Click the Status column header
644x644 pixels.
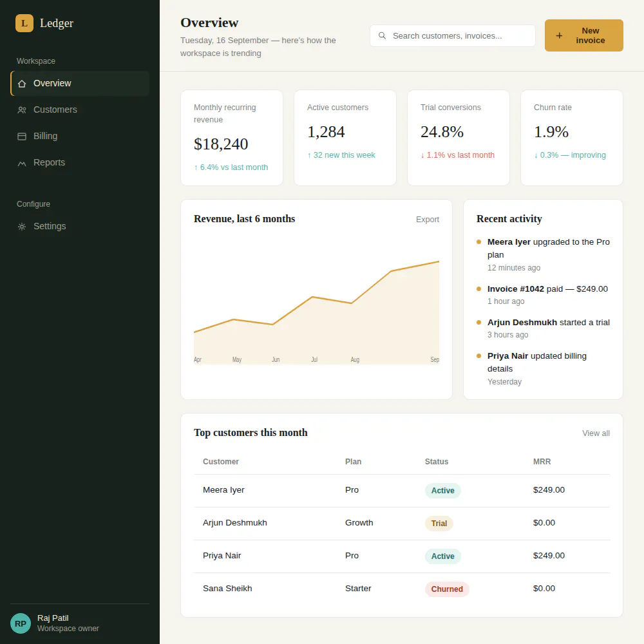point(437,462)
